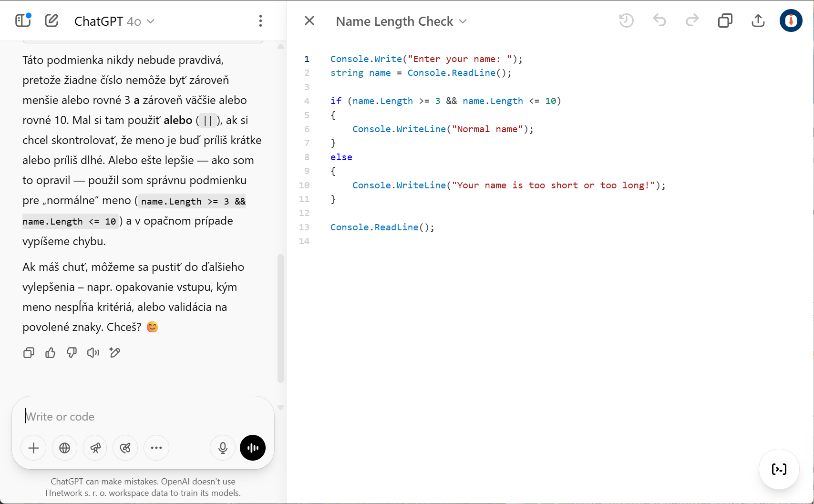The width and height of the screenshot is (814, 504).
Task: Start dictation with the microphone icon
Action: [x=222, y=448]
